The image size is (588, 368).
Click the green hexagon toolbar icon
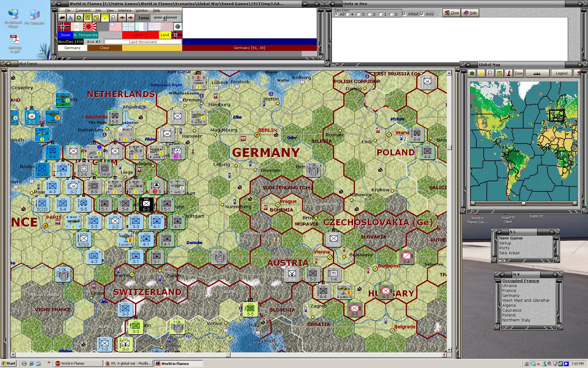79,18
